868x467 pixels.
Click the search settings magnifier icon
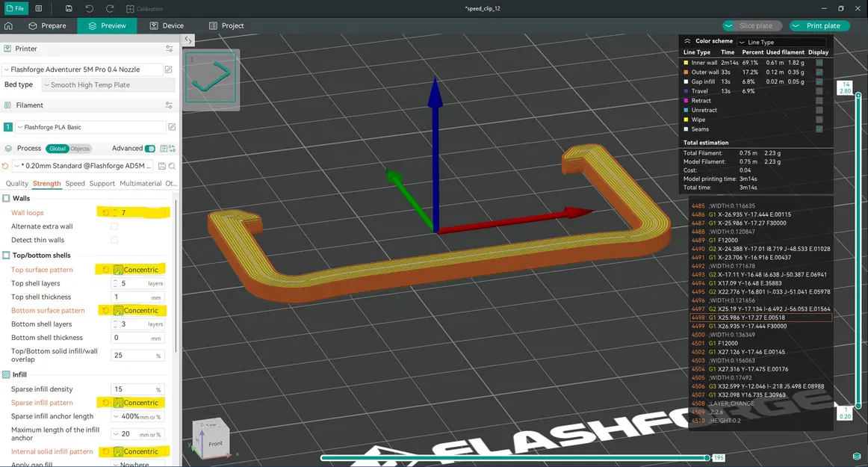point(172,166)
